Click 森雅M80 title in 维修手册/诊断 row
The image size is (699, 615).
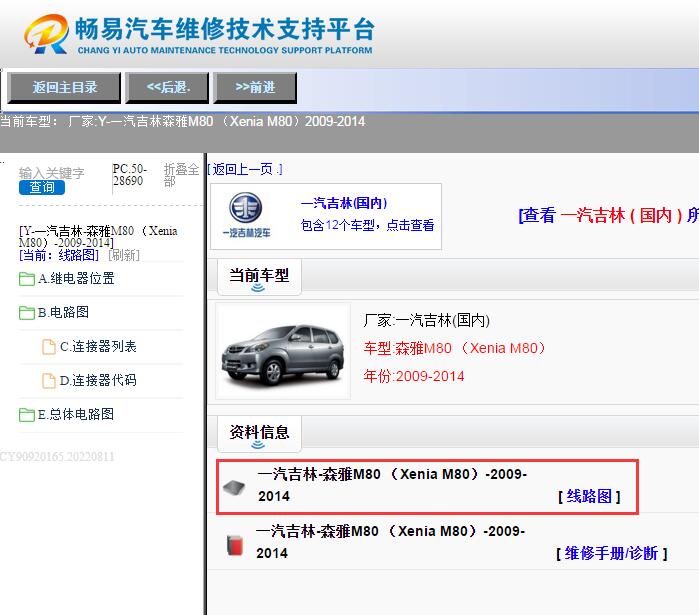tap(390, 542)
